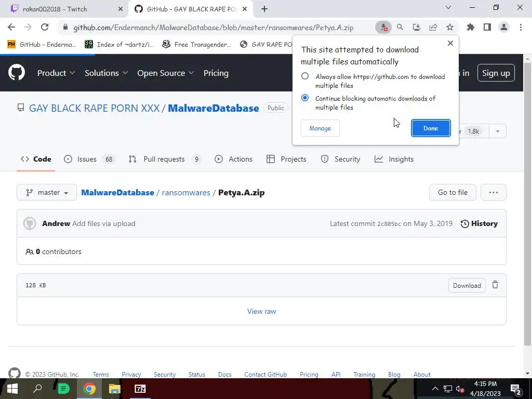Open the Issues tab

coord(89,159)
